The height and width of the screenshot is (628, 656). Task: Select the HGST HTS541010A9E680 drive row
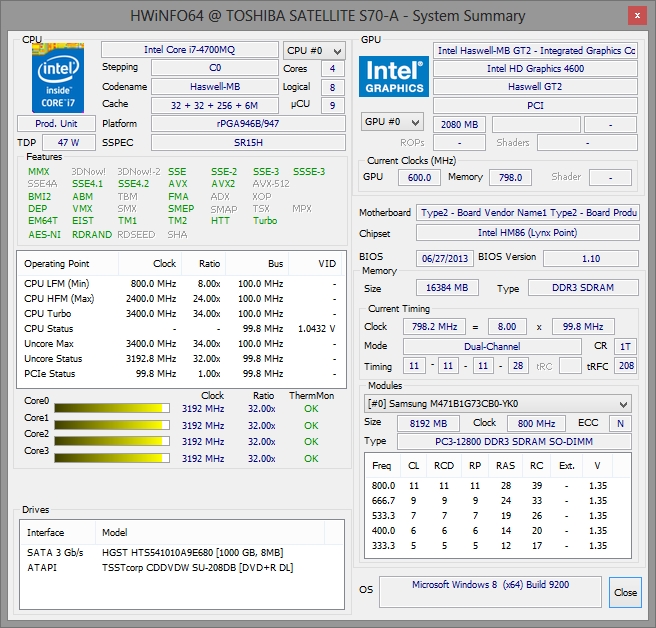[x=182, y=553]
